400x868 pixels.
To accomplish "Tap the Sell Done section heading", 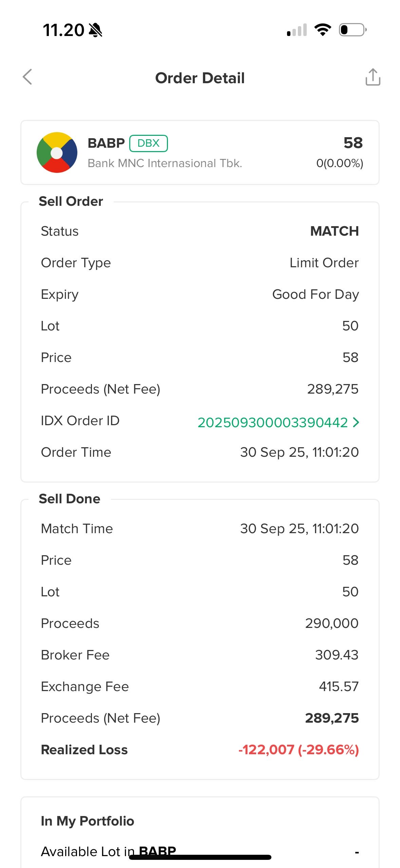I will 70,499.
